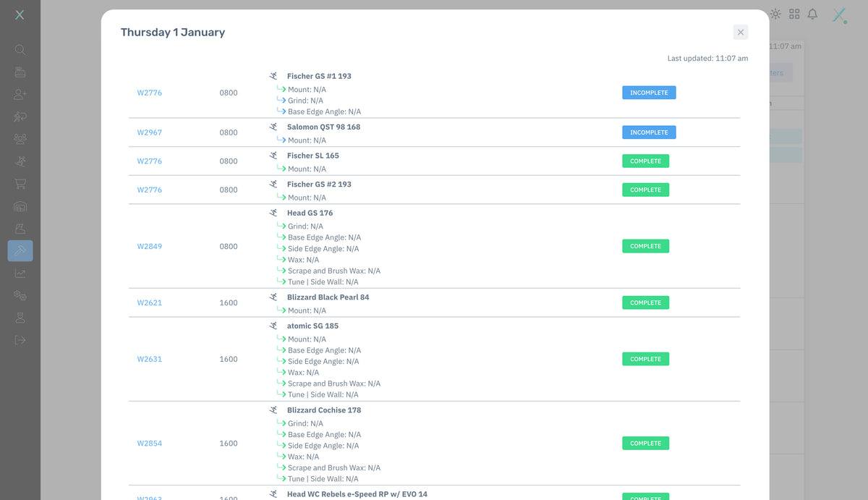Open the gears settings icon in sidebar
The height and width of the screenshot is (500, 868).
[x=20, y=295]
